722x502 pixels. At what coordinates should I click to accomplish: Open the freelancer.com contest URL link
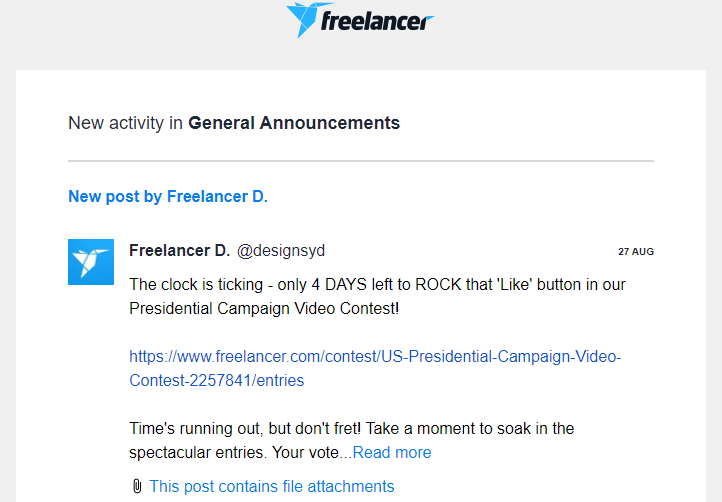375,357
